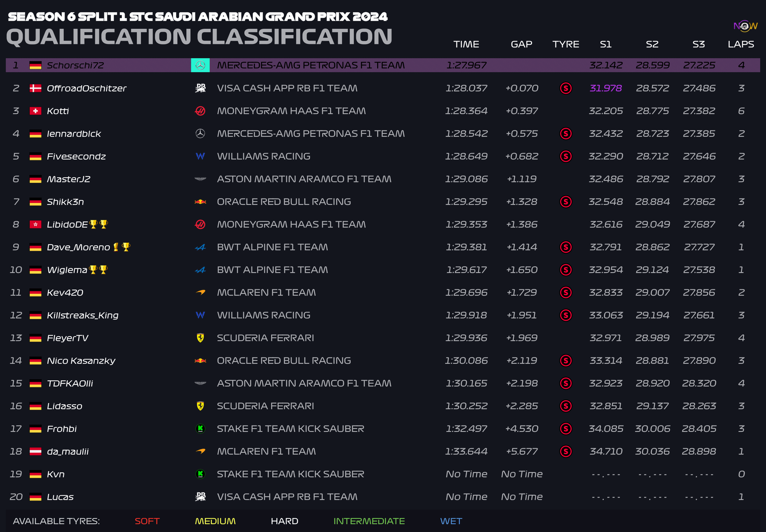Viewport: 766px width, 532px height.
Task: Click the Williams logo next to Fivesecondz
Action: tap(200, 156)
